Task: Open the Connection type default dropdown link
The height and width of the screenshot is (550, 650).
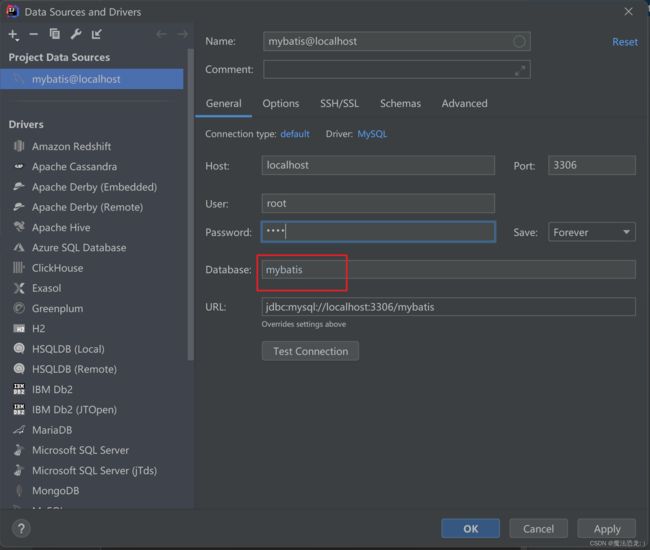Action: 295,134
